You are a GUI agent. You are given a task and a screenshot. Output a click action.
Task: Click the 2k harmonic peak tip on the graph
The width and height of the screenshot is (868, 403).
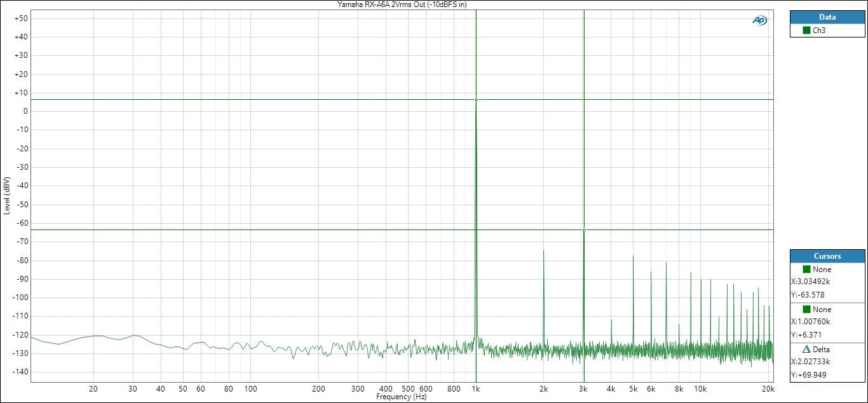point(543,250)
